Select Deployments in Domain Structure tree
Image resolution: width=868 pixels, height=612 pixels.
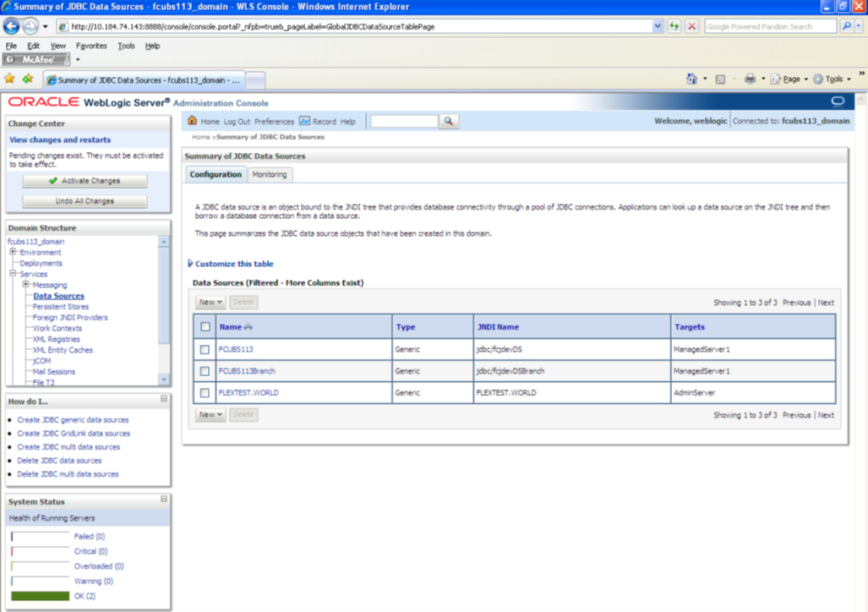41,263
